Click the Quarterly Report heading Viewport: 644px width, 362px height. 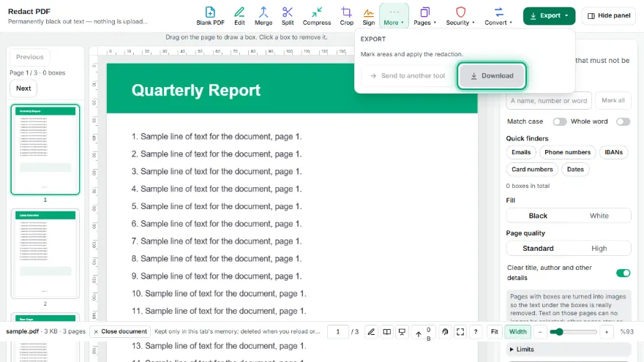point(196,90)
